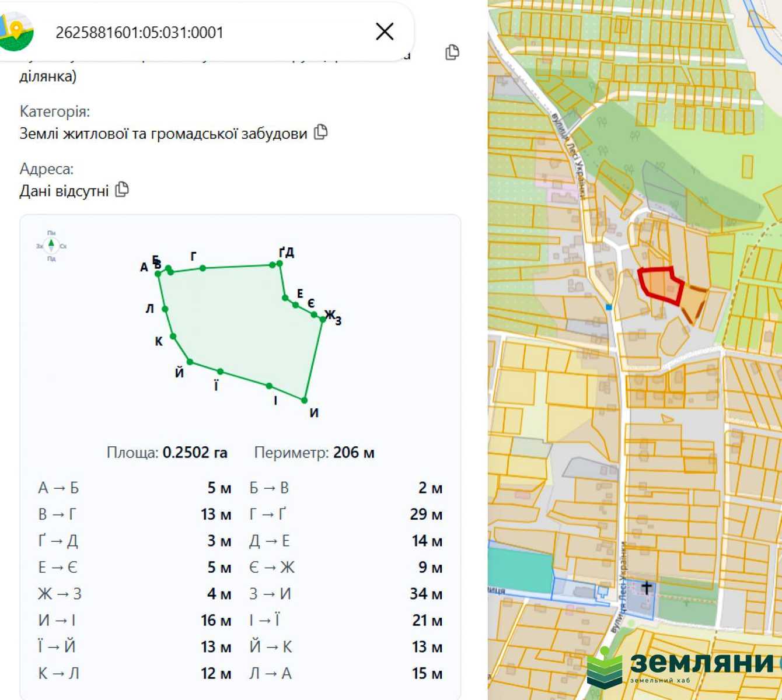Screen dimensions: 782x700
Task: Click the 'Л → А' segment of 15 м
Action: [346, 673]
